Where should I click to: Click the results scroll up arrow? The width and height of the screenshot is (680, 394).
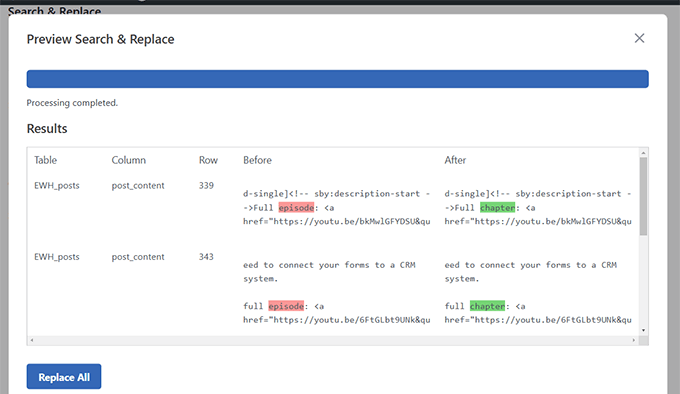point(644,153)
